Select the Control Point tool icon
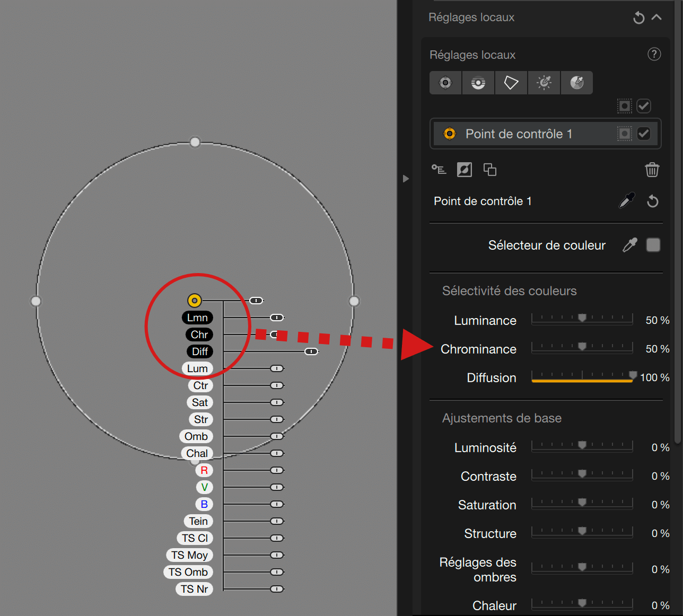The height and width of the screenshot is (616, 683). click(x=445, y=83)
